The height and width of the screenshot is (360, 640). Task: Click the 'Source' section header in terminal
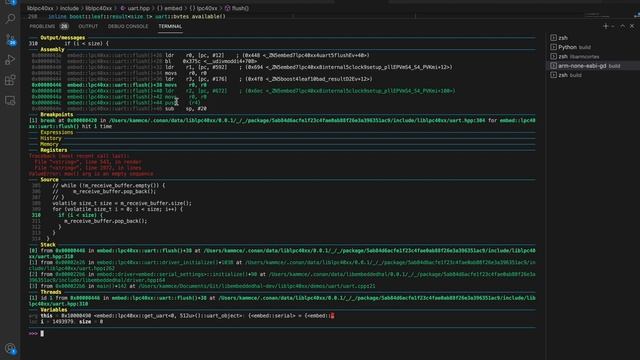click(49, 180)
